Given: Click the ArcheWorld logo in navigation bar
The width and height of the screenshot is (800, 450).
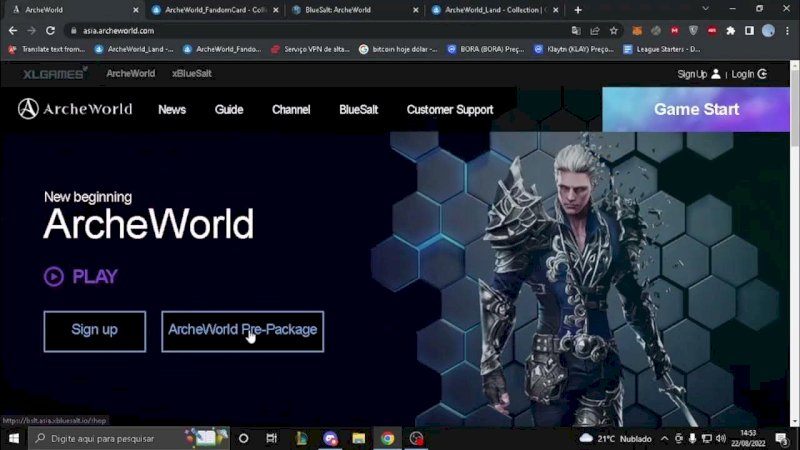Looking at the screenshot, I should point(75,109).
